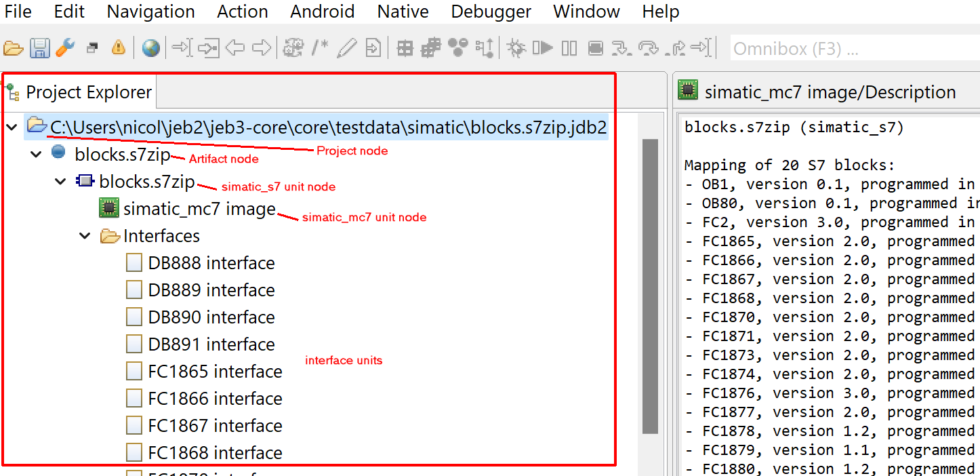Select DB891 interface
Screen dimensions: 980x476
[201, 344]
